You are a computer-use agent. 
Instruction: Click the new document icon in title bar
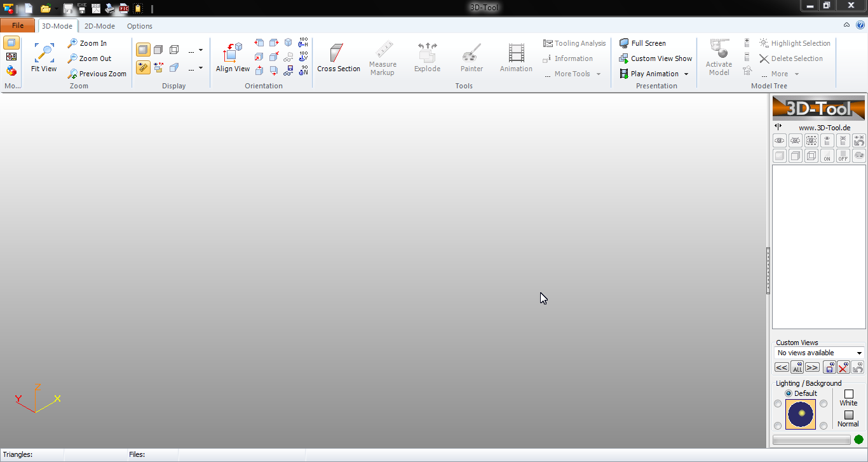pyautogui.click(x=29, y=8)
